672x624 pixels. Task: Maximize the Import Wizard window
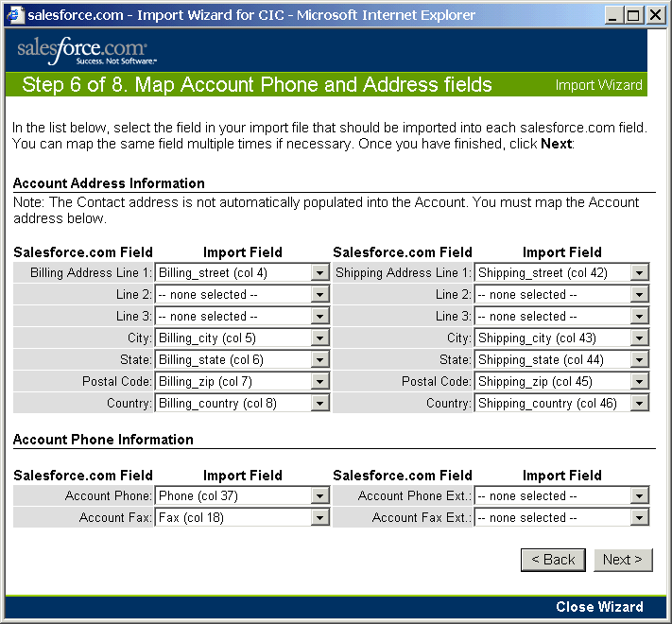coord(634,15)
